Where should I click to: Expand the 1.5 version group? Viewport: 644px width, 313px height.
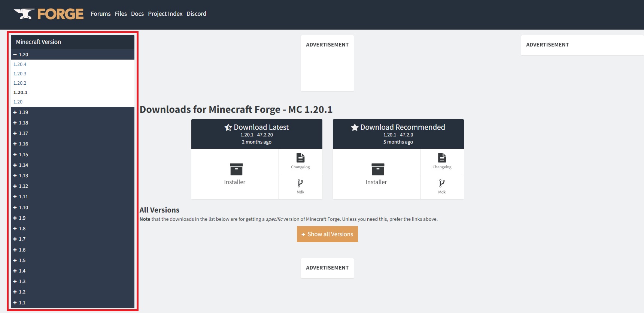(73, 260)
